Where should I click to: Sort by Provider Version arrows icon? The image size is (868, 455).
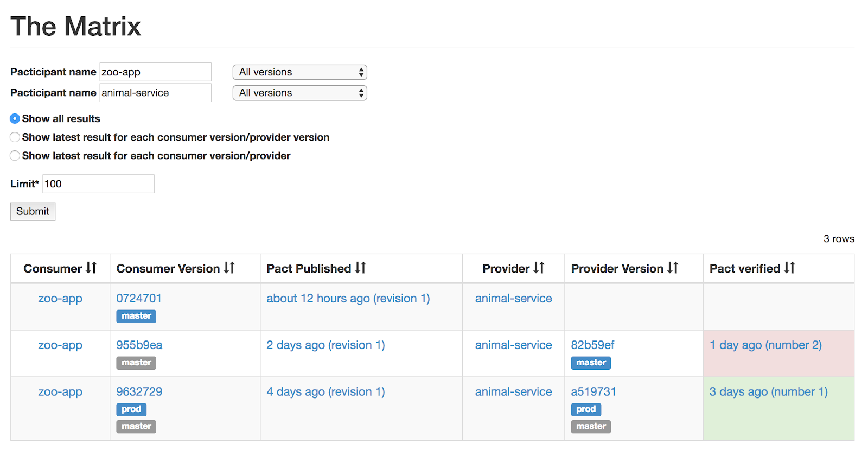(673, 268)
